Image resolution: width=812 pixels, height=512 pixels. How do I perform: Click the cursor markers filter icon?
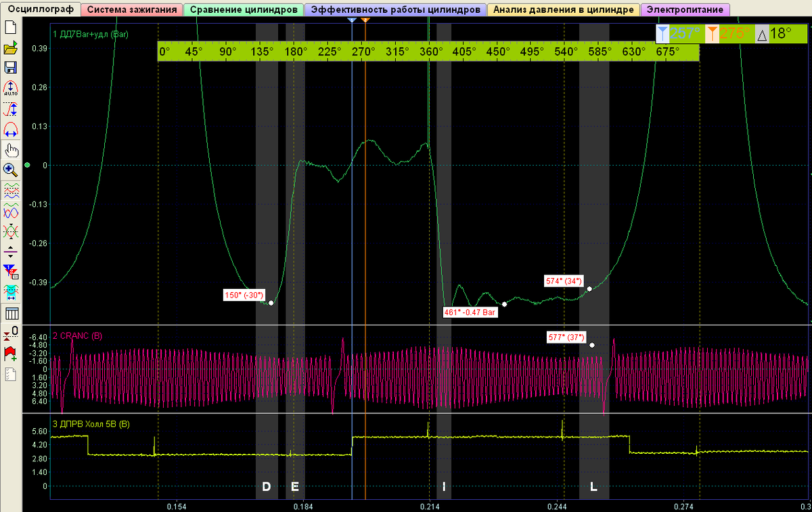pyautogui.click(x=10, y=272)
